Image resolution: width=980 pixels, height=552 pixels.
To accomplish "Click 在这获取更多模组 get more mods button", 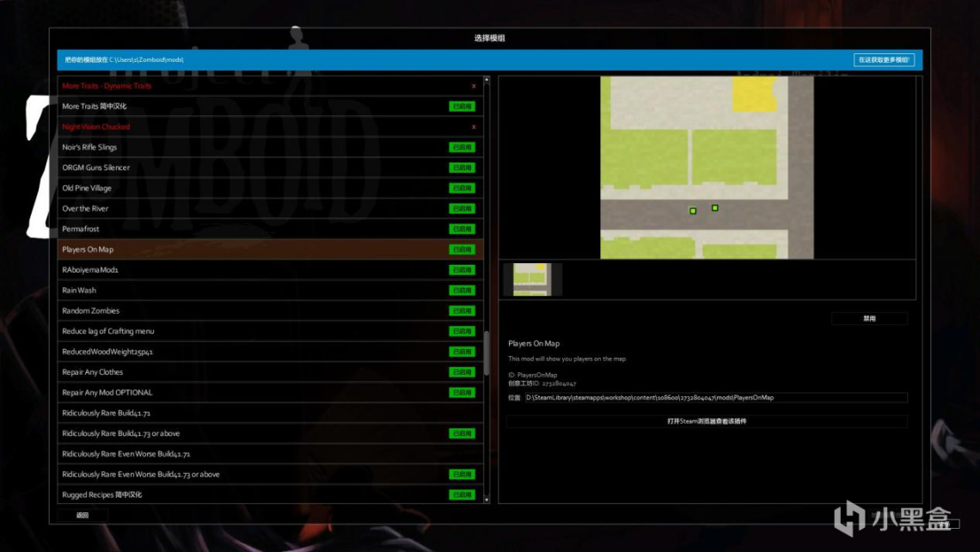I will pos(884,60).
